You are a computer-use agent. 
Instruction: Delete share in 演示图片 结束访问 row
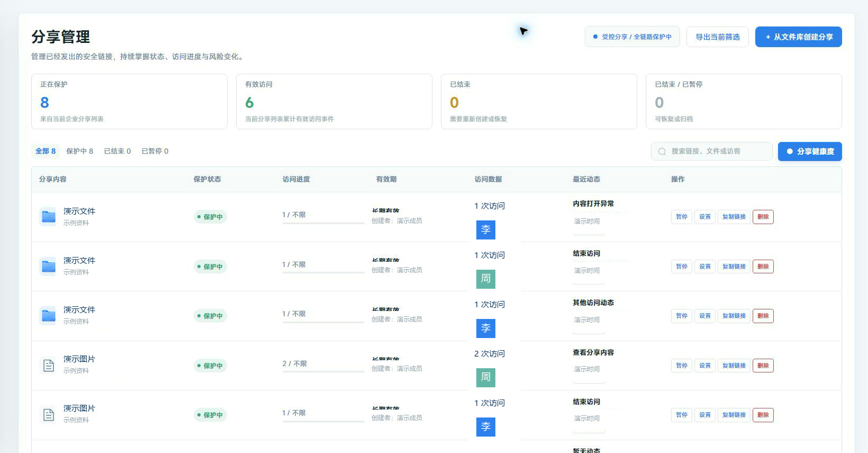click(763, 415)
